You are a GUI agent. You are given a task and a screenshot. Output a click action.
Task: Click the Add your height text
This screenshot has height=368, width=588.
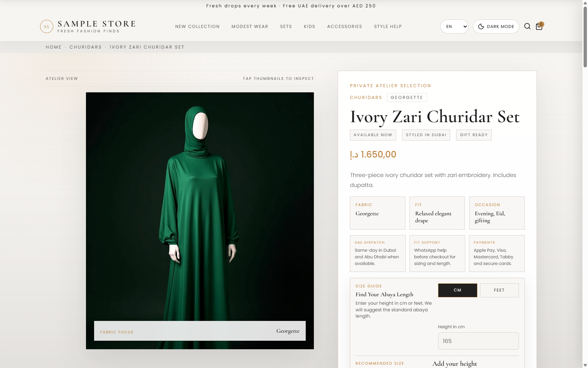(x=455, y=364)
